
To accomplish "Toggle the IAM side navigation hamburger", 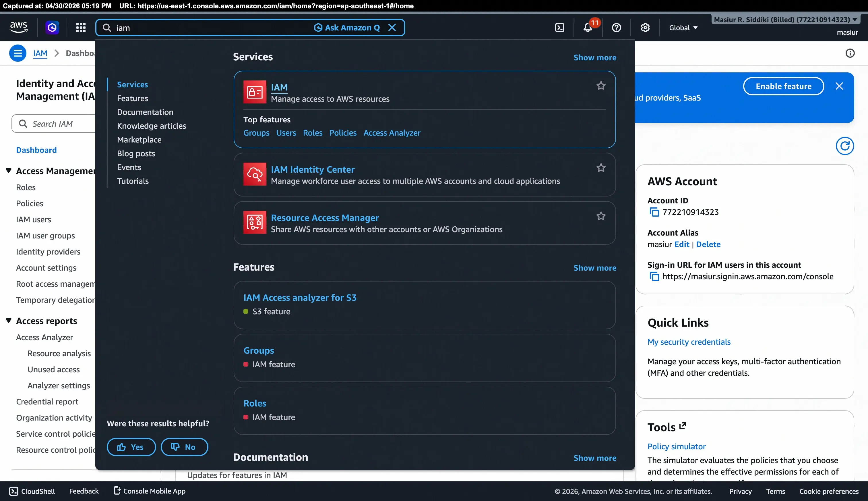I will click(18, 53).
